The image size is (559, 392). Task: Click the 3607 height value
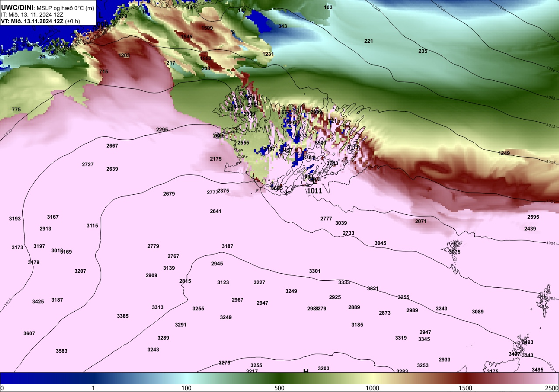(29, 334)
